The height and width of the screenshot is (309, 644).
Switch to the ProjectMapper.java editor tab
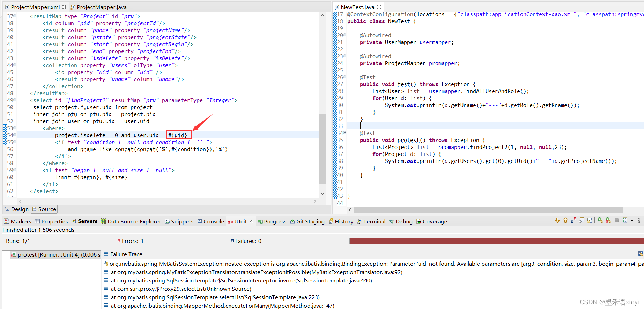click(98, 7)
